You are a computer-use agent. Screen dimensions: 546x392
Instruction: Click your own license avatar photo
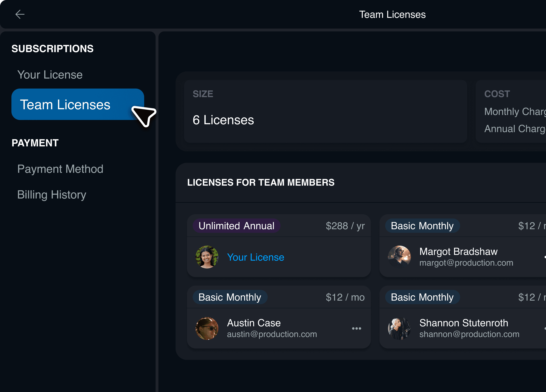(207, 257)
